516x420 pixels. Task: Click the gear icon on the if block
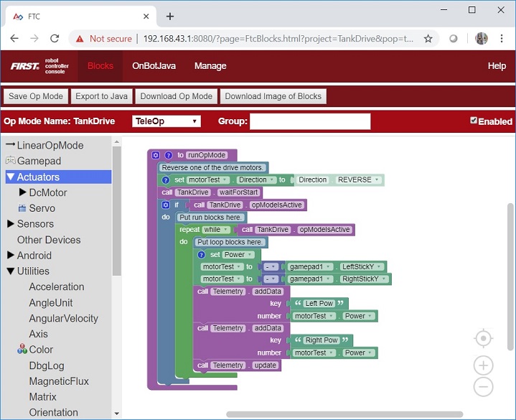[165, 205]
